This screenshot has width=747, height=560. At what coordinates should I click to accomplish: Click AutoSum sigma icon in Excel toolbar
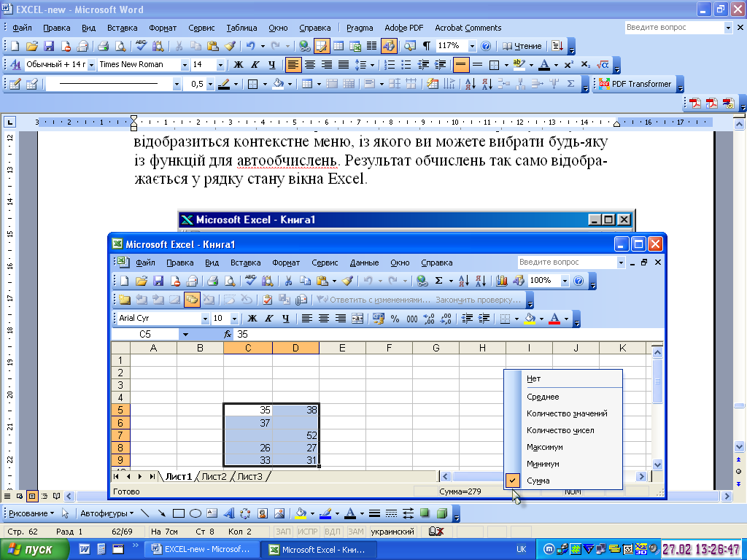(438, 281)
